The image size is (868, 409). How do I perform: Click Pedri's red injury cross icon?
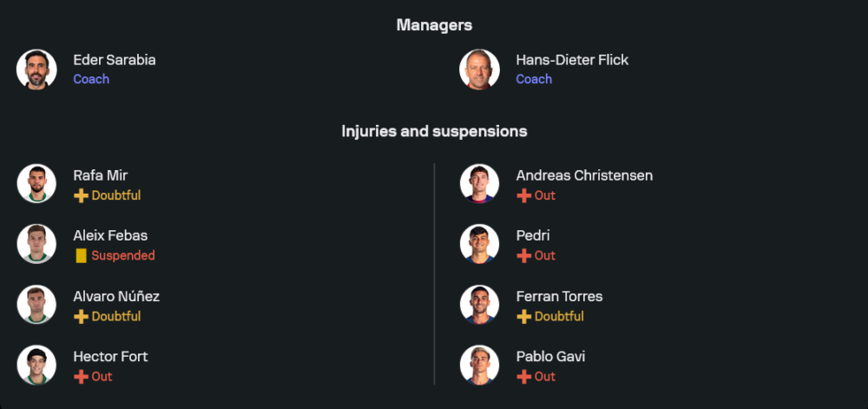(x=523, y=256)
